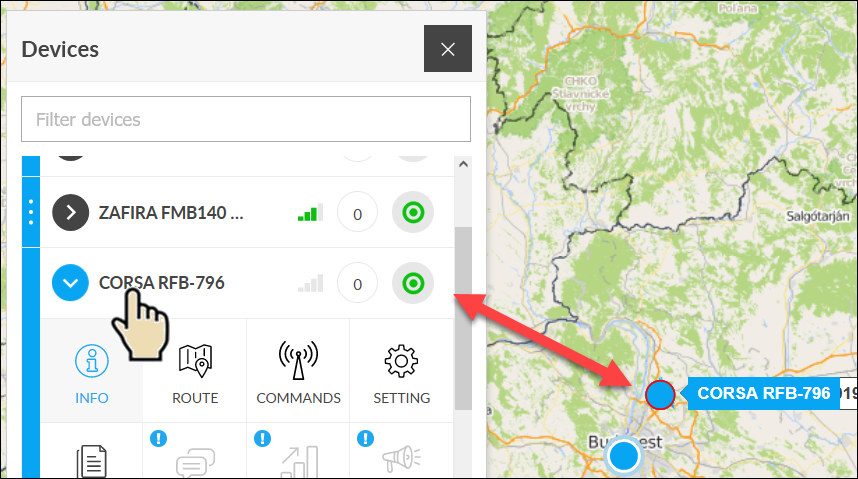The width and height of the screenshot is (858, 479).
Task: Collapse the CORSA RFB-796 device row
Action: 71,282
